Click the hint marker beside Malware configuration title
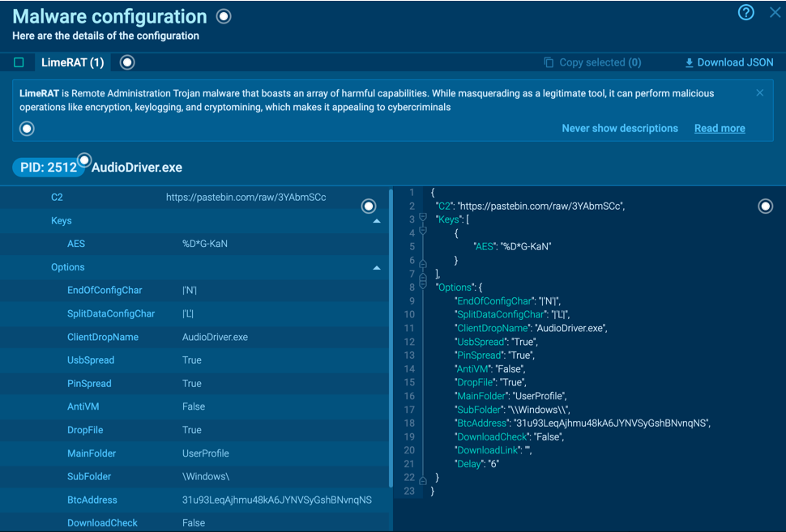 point(224,16)
